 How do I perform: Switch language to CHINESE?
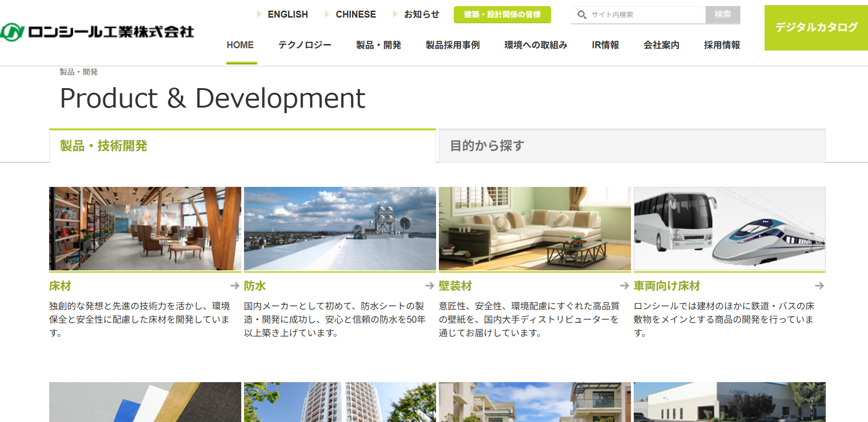356,14
